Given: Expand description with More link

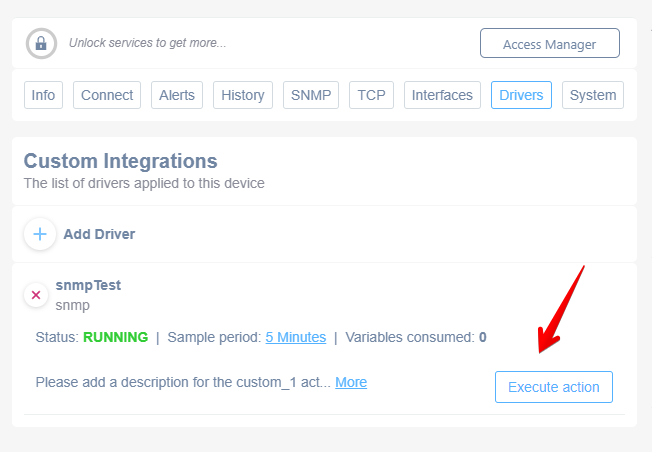Looking at the screenshot, I should (351, 382).
